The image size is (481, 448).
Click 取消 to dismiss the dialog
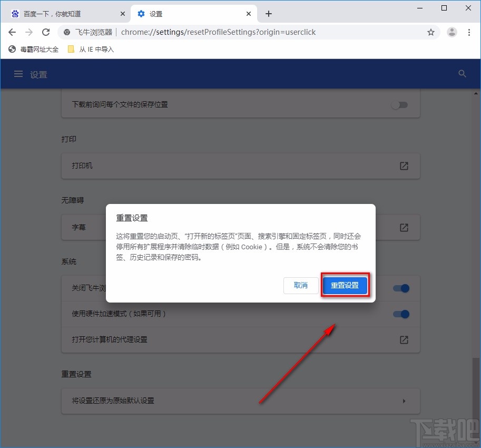click(x=301, y=285)
